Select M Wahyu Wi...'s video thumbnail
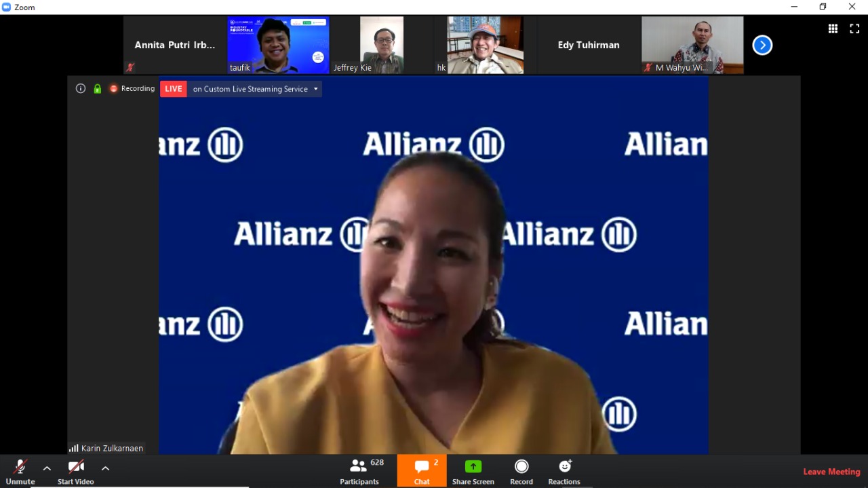This screenshot has width=868, height=488. [x=692, y=45]
